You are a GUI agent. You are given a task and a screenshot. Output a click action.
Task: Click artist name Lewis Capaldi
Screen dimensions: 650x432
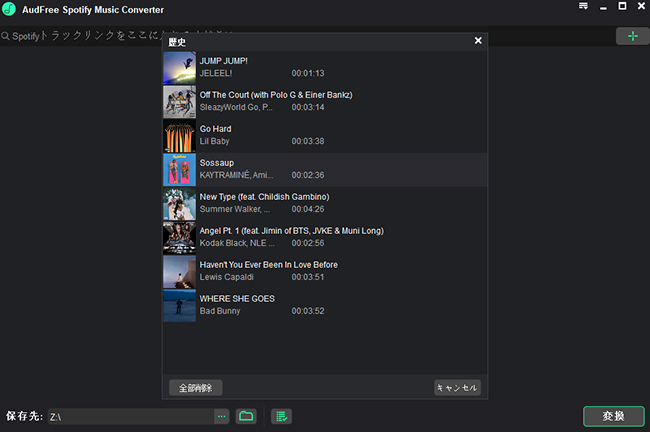coord(226,277)
